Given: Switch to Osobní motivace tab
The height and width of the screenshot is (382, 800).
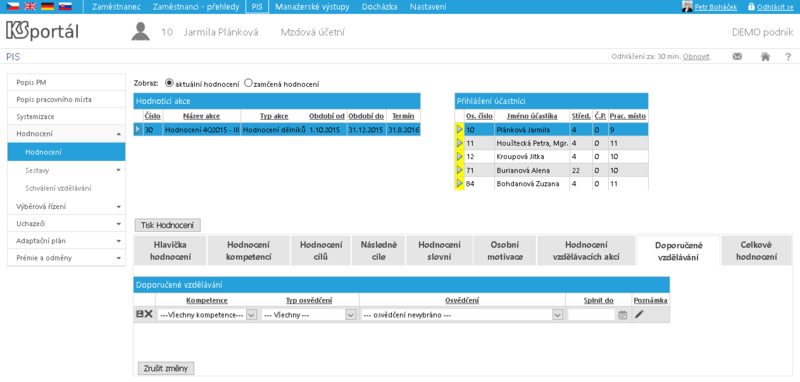Looking at the screenshot, I should (505, 250).
